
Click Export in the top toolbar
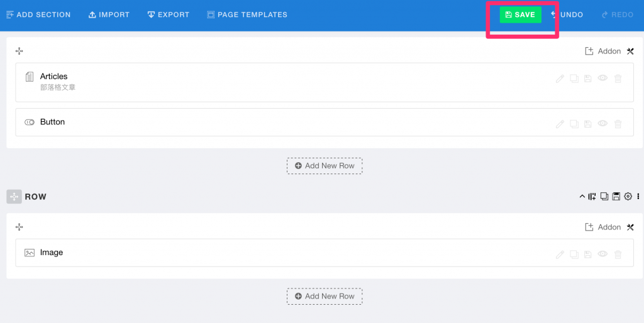[x=168, y=14]
